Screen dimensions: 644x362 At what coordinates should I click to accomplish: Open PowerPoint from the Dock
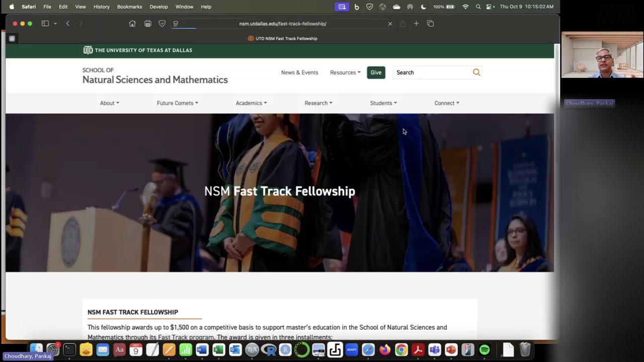point(451,349)
